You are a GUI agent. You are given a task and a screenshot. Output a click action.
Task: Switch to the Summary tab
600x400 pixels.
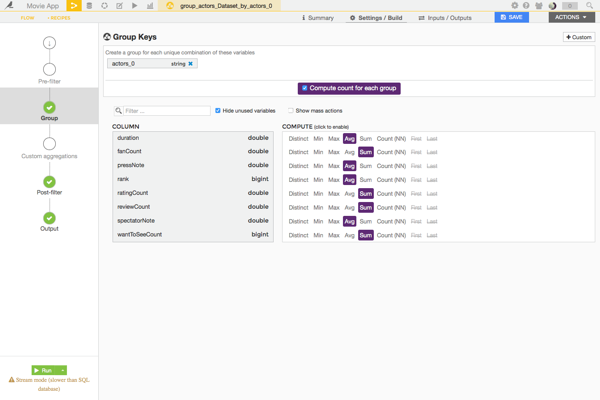coord(318,18)
